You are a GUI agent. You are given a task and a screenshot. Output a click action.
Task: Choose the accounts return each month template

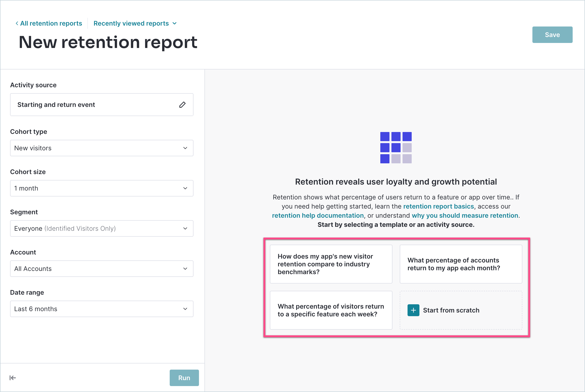click(x=461, y=264)
